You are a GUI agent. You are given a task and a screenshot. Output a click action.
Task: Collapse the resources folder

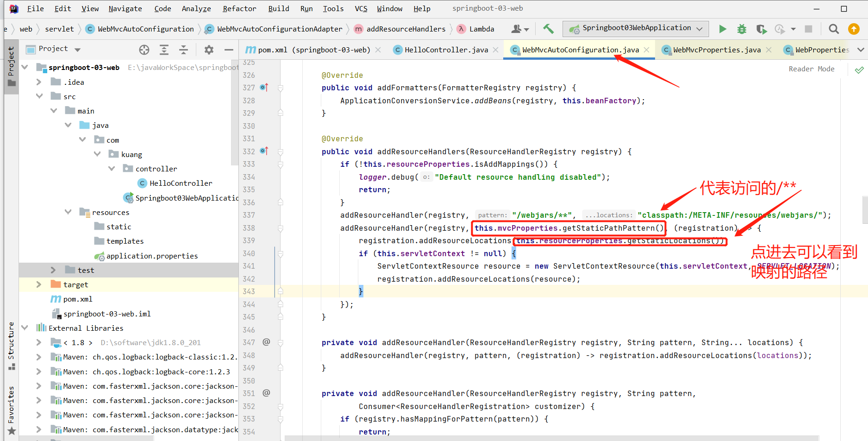[x=68, y=212]
